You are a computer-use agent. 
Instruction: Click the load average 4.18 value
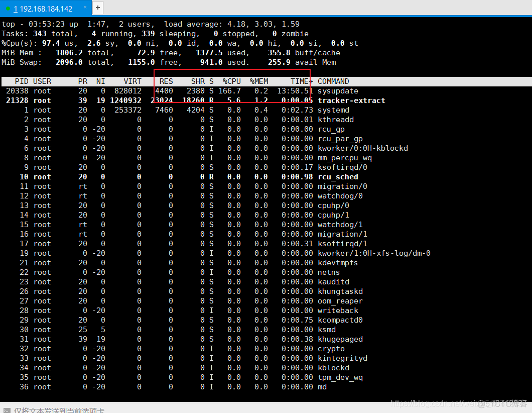[236, 24]
